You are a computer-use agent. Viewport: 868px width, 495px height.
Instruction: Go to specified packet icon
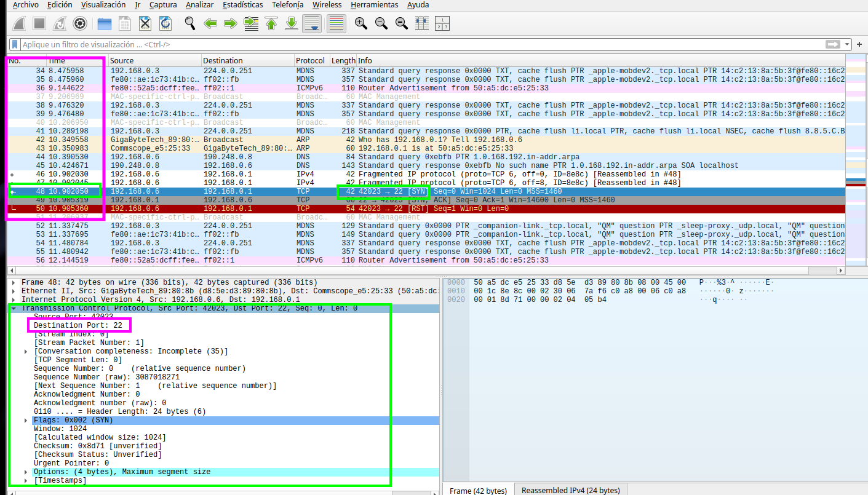pos(251,24)
